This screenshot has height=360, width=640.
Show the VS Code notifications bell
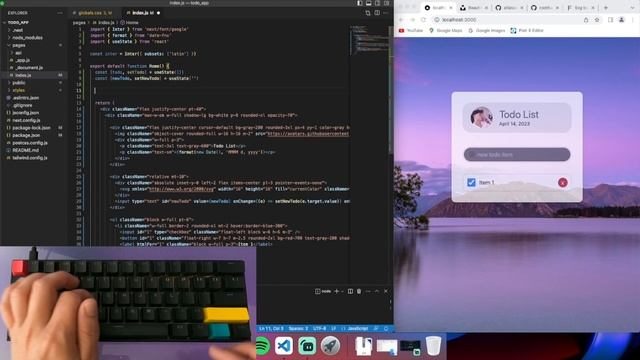(386, 329)
